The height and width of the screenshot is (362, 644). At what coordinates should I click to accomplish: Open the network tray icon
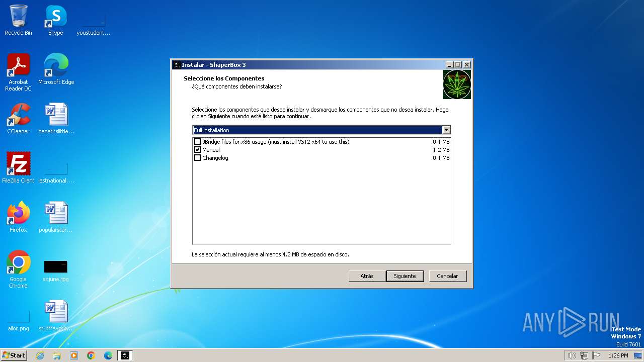pos(584,355)
